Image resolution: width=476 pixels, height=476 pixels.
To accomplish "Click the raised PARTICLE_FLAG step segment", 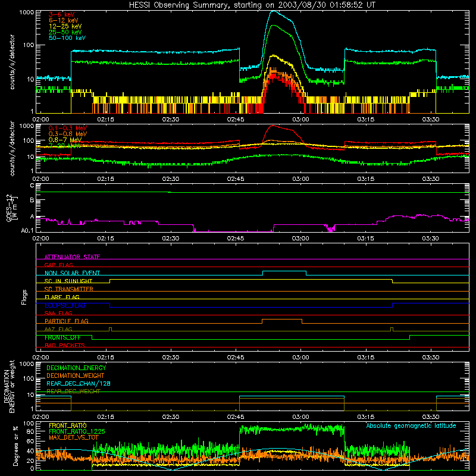I will (x=282, y=320).
